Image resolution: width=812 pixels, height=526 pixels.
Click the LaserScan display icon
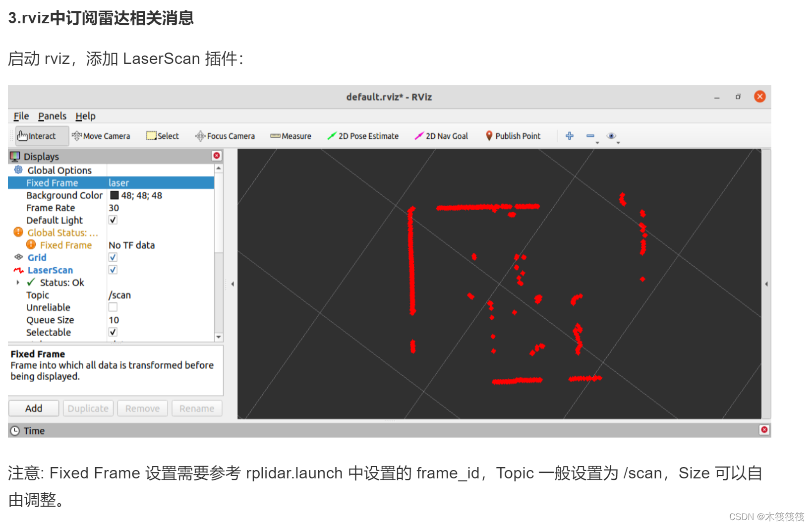(18, 270)
